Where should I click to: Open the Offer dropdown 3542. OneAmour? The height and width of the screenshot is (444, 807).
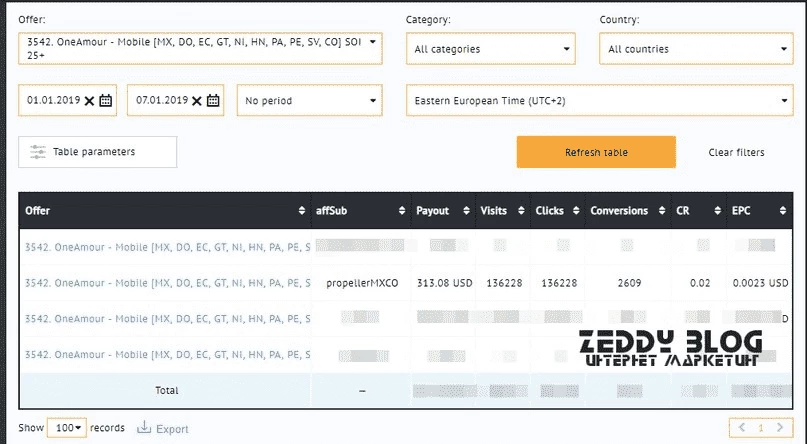tap(200, 48)
